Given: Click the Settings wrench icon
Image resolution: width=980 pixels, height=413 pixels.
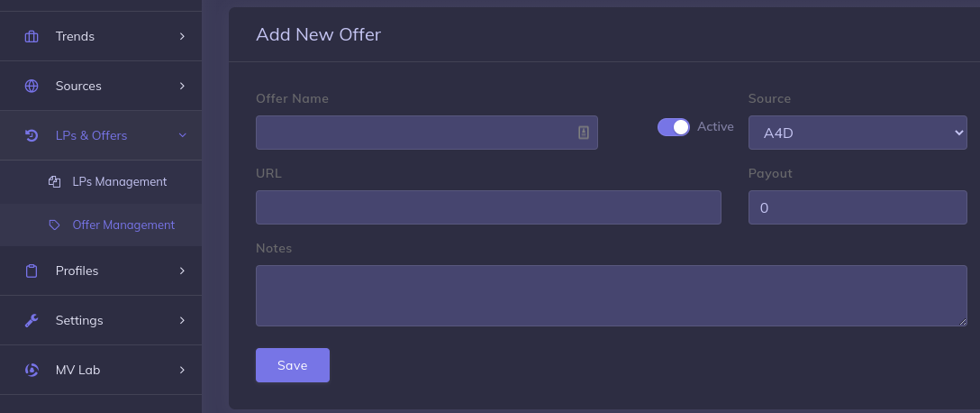Looking at the screenshot, I should point(32,321).
